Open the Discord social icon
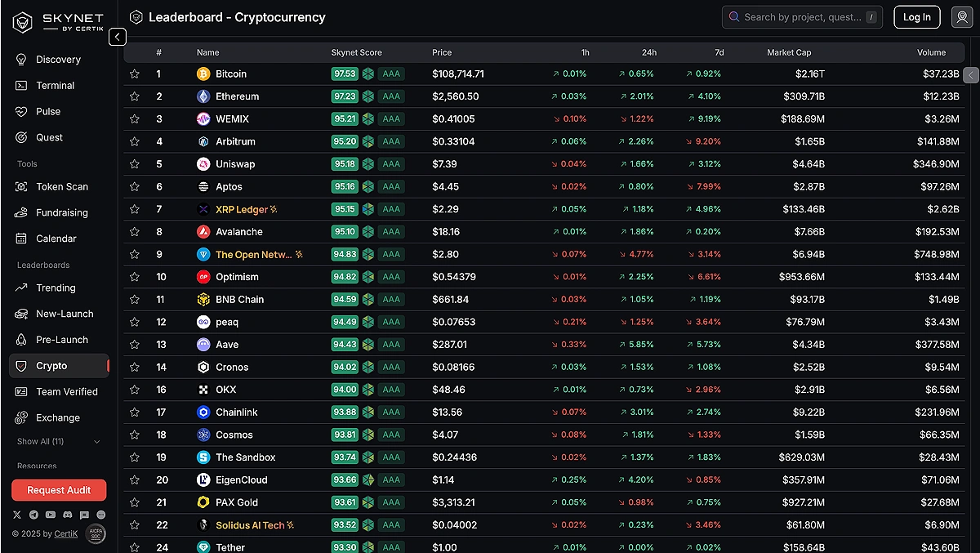Viewport: 980px width, 553px height. (68, 515)
